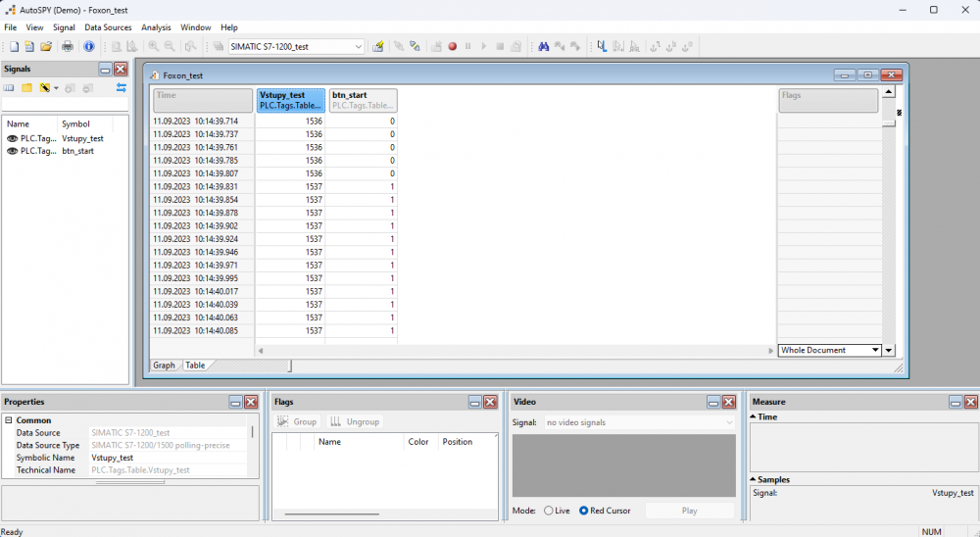
Task: Open the SIMATIC S7-1200_test data source dropdown
Action: tap(358, 47)
